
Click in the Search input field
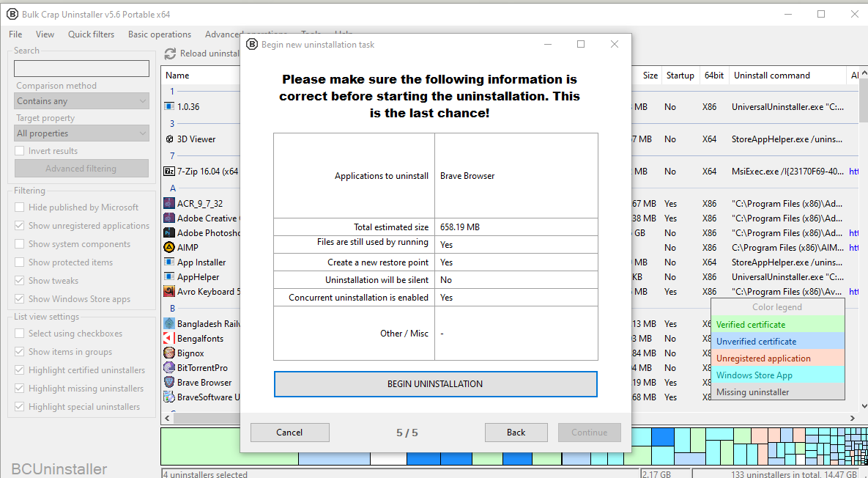click(x=81, y=69)
